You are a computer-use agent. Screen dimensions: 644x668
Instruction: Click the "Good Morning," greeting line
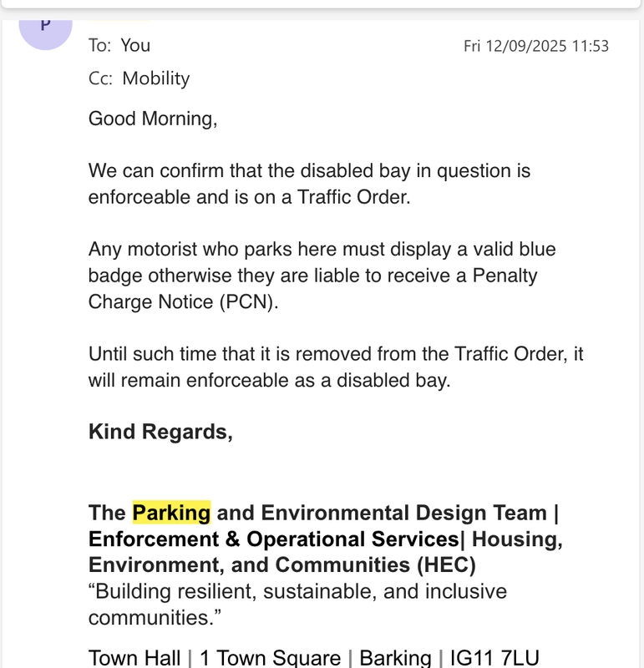153,119
